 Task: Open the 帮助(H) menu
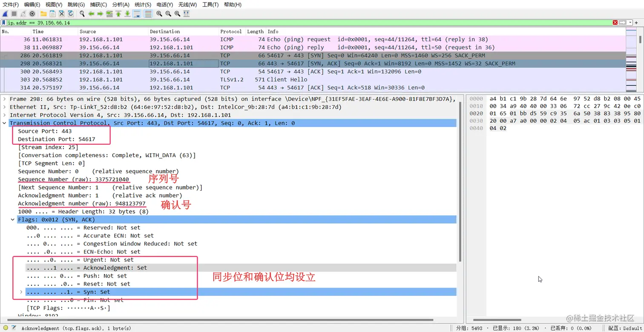[x=233, y=5]
